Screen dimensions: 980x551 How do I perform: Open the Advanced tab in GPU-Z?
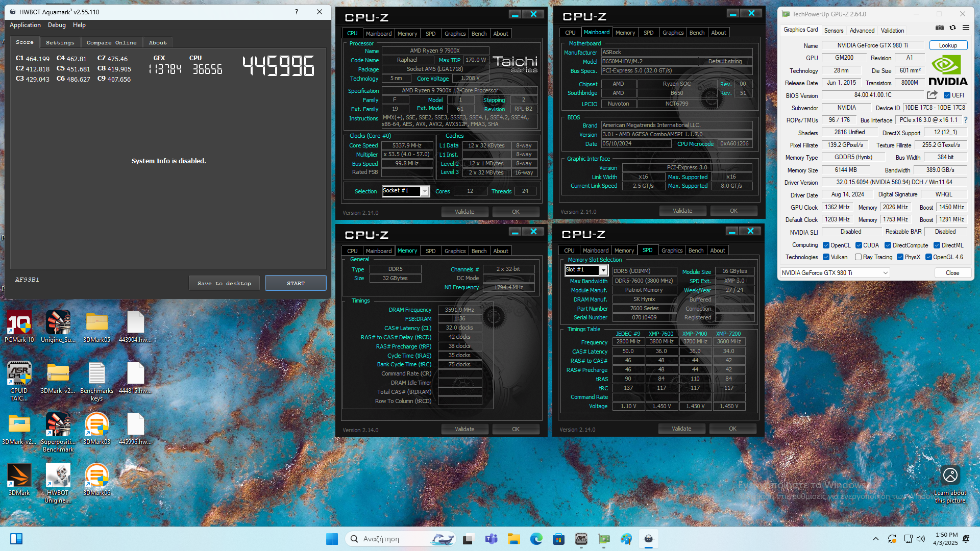pos(862,31)
